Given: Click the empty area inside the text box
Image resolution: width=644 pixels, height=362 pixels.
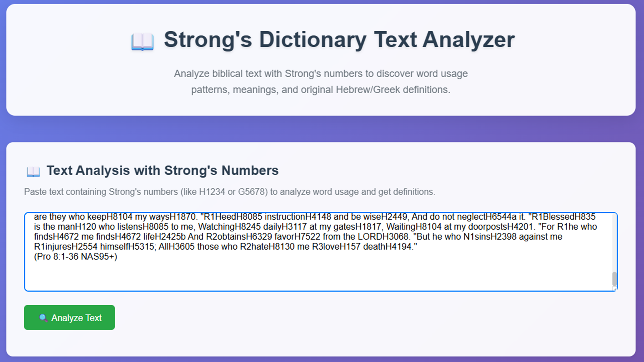Looking at the screenshot, I should [300, 275].
